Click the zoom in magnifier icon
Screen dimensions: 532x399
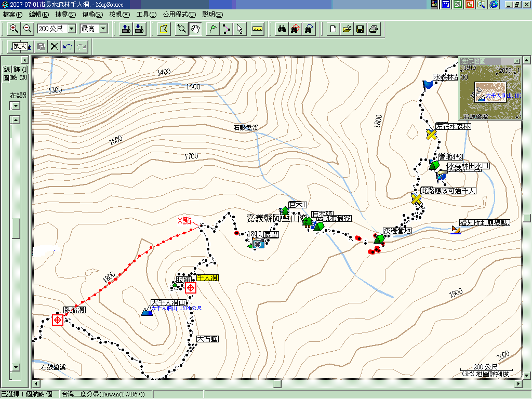click(14, 29)
